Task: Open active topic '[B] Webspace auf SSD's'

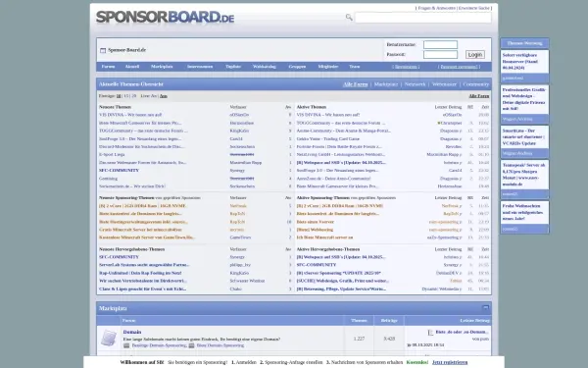Action: pos(341,163)
